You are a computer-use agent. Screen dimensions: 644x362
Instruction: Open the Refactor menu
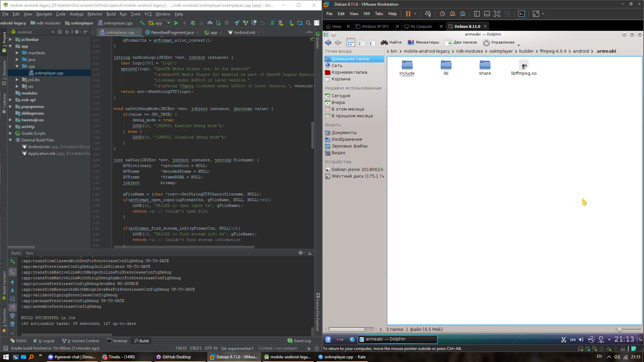pyautogui.click(x=95, y=14)
